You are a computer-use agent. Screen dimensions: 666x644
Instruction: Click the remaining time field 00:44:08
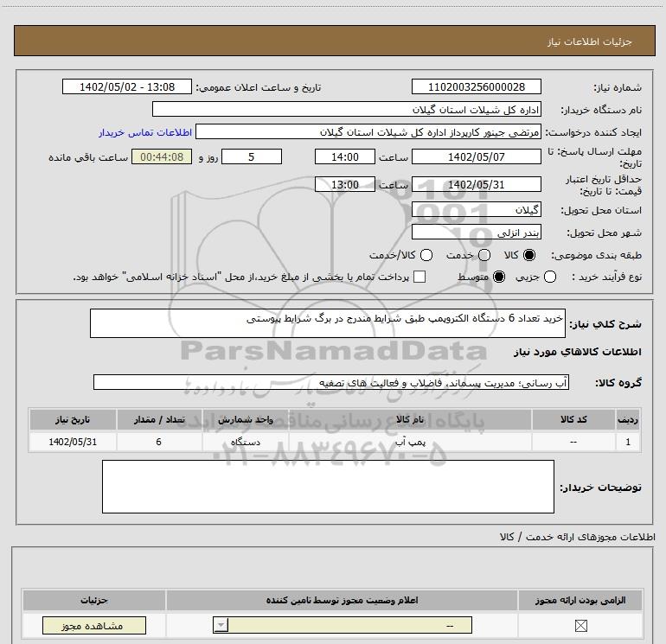coord(162,156)
